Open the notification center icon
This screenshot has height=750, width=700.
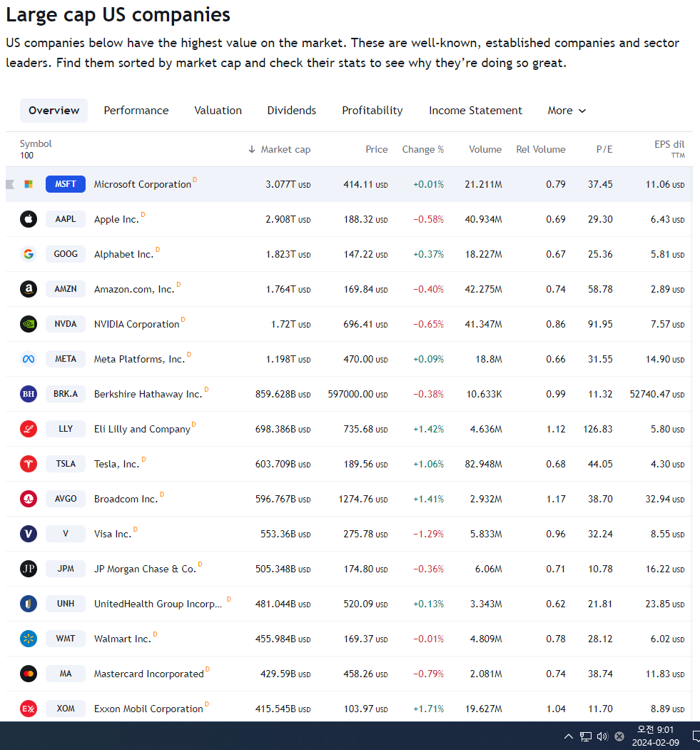pyautogui.click(x=696, y=736)
